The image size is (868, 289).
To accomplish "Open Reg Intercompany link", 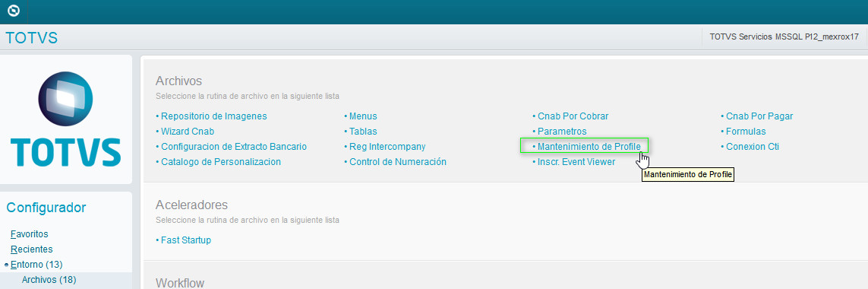I will tap(385, 147).
